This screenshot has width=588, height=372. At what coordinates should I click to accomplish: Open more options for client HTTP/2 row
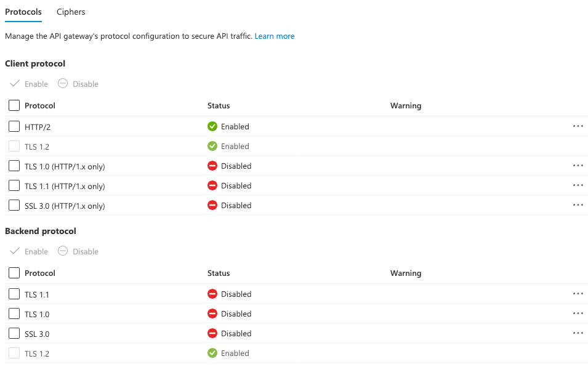click(578, 126)
